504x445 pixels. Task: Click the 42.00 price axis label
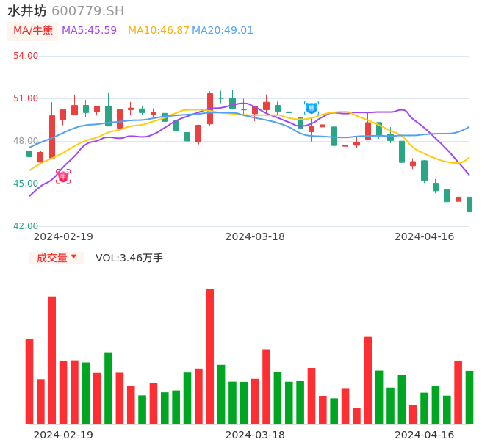(26, 226)
